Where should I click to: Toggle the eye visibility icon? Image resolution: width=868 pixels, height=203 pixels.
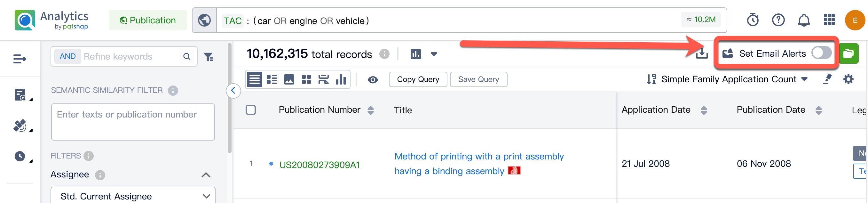click(x=373, y=80)
